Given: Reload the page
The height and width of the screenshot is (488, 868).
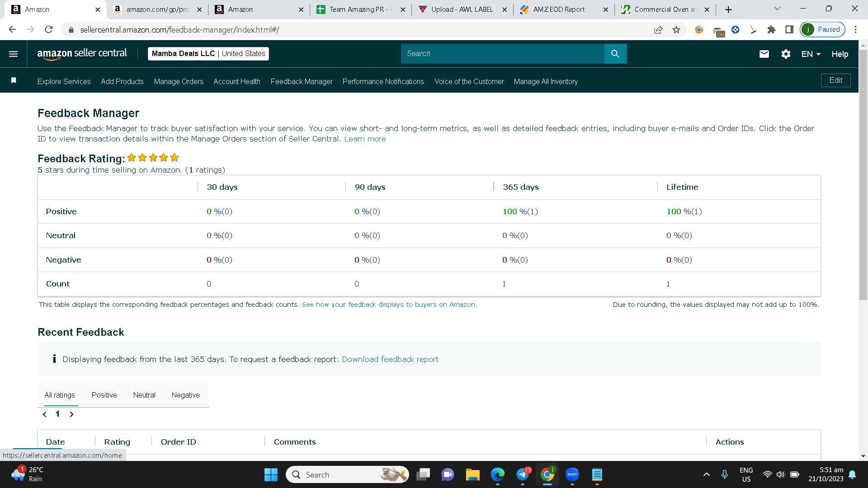Looking at the screenshot, I should click(49, 29).
